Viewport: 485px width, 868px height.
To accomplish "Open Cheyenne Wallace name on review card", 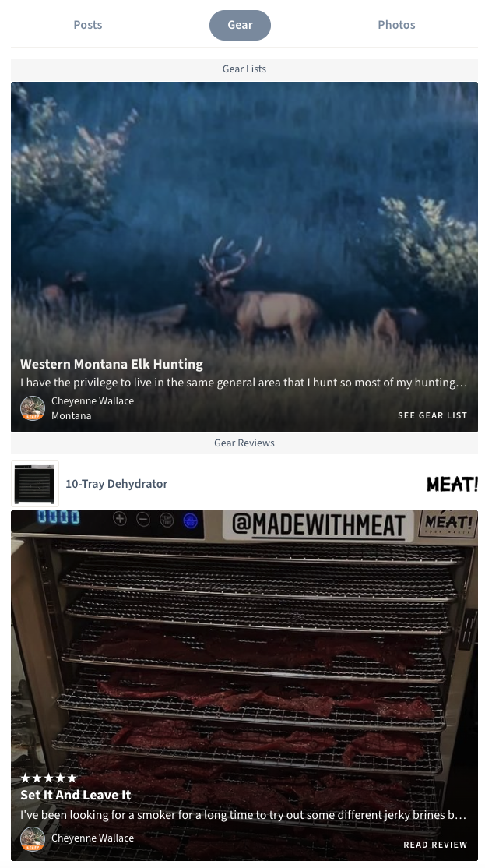I will [x=93, y=838].
